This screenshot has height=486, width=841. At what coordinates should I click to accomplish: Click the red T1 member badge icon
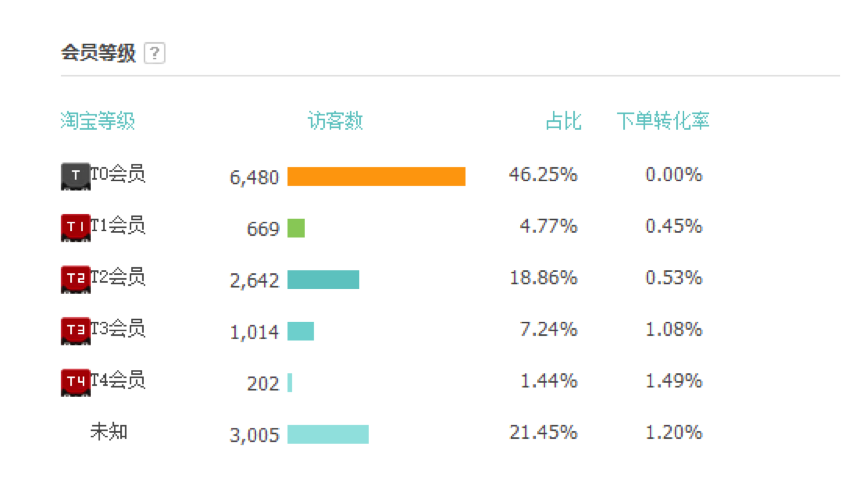tap(76, 228)
